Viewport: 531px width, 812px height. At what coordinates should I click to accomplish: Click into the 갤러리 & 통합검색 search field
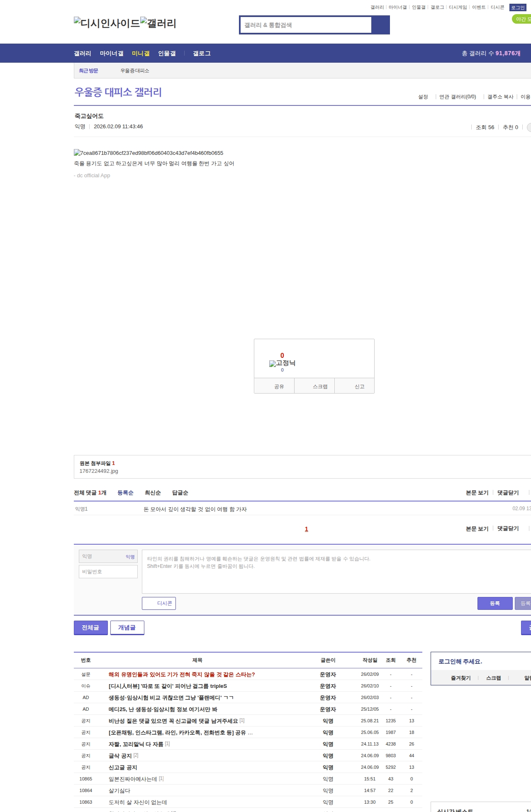point(306,25)
